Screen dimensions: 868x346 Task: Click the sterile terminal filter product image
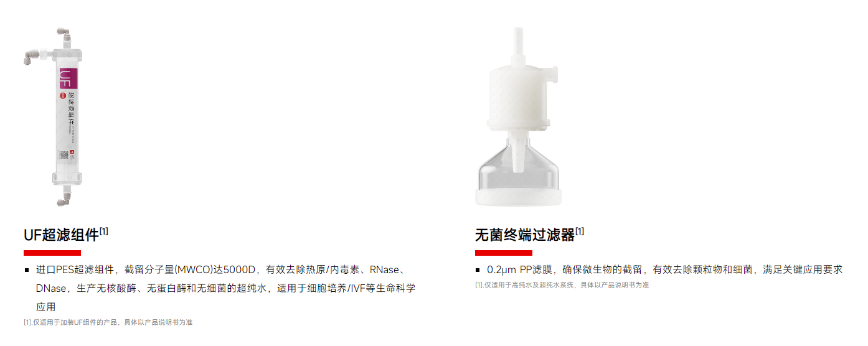[519, 116]
